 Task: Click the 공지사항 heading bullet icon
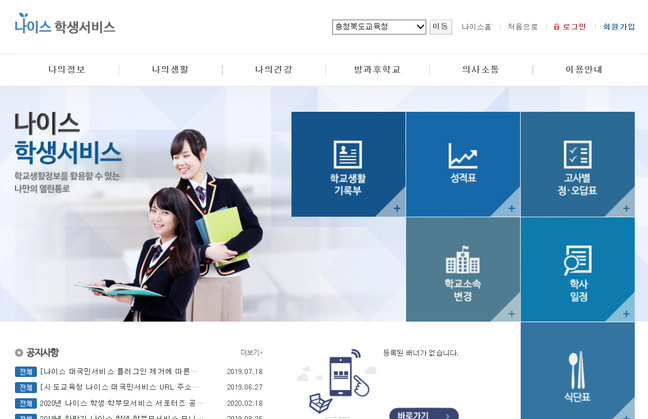[x=19, y=352]
